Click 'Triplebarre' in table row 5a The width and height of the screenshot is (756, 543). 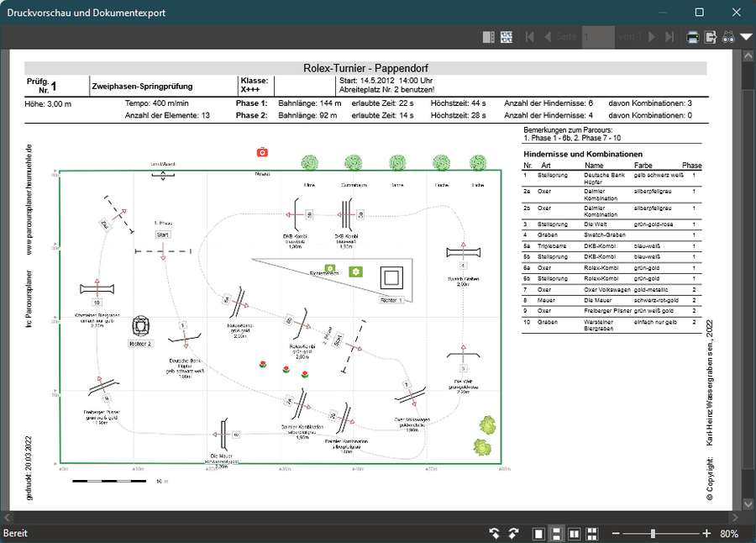(552, 246)
